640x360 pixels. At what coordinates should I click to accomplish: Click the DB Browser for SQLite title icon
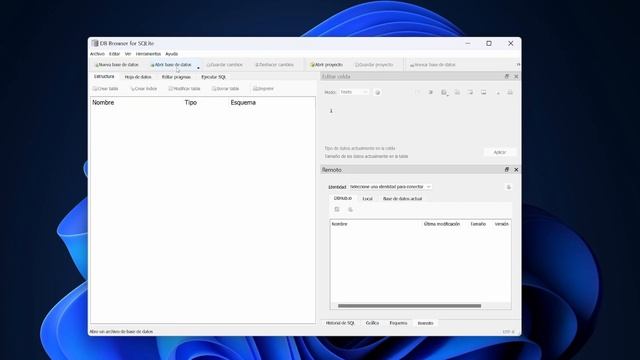pos(95,43)
